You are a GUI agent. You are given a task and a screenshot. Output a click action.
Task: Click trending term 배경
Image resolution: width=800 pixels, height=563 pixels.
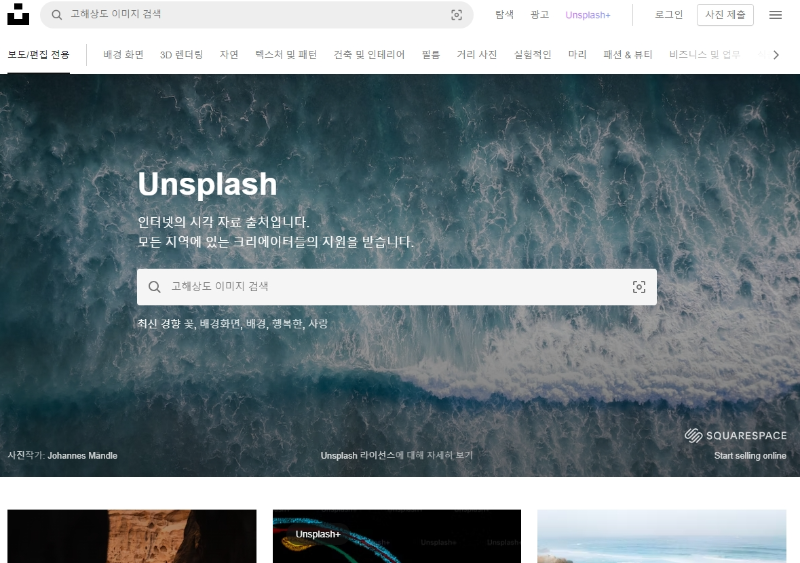pos(256,324)
